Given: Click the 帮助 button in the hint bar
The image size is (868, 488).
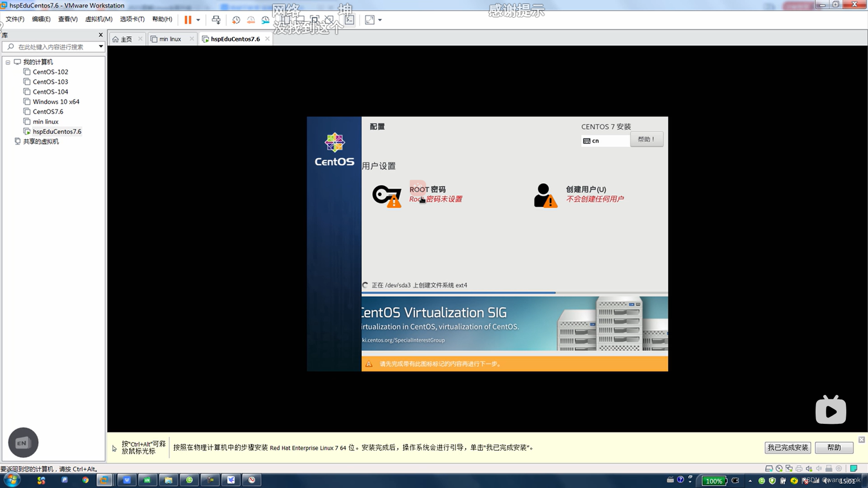Looking at the screenshot, I should 834,447.
